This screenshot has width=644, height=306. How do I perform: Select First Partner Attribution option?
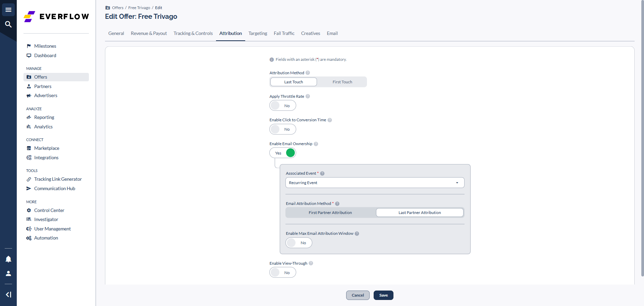pyautogui.click(x=330, y=213)
